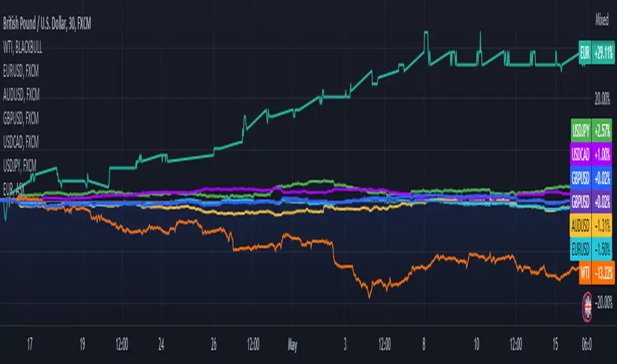Click the 15 date on time axis
This screenshot has width=617, height=364.
click(555, 344)
